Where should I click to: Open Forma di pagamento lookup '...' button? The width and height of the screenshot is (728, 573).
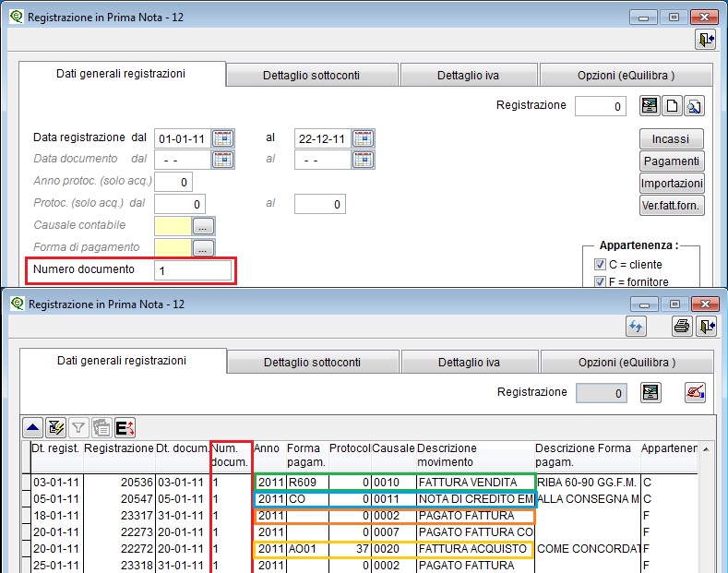(203, 248)
